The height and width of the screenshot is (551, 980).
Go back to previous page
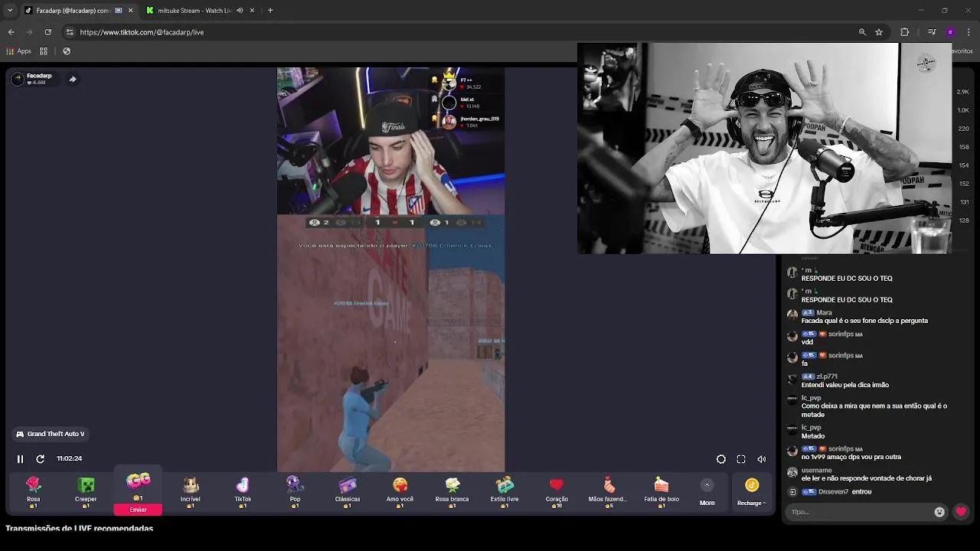[11, 32]
